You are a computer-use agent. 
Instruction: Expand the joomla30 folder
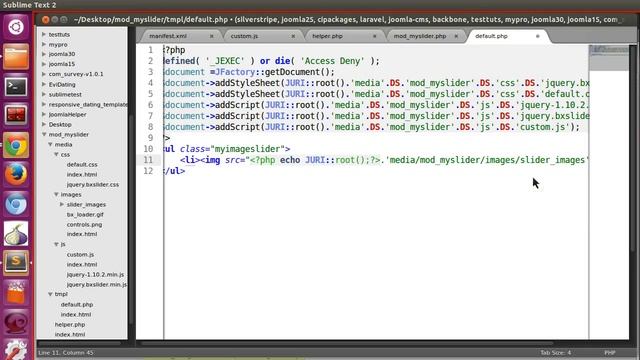44,54
